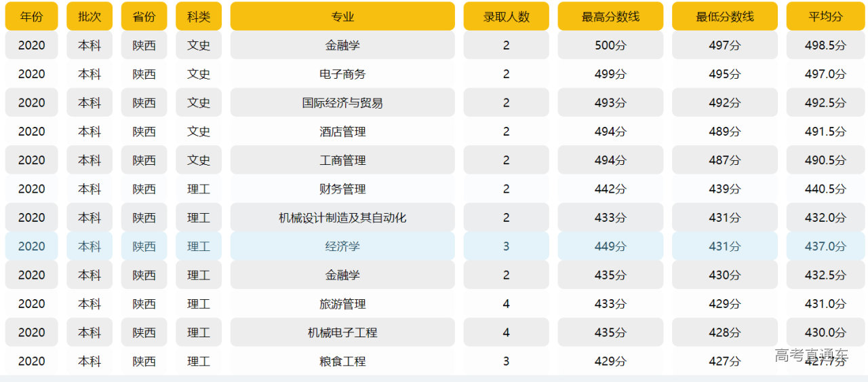Click the 财务管理 major cell
The image size is (868, 382).
pos(342,189)
